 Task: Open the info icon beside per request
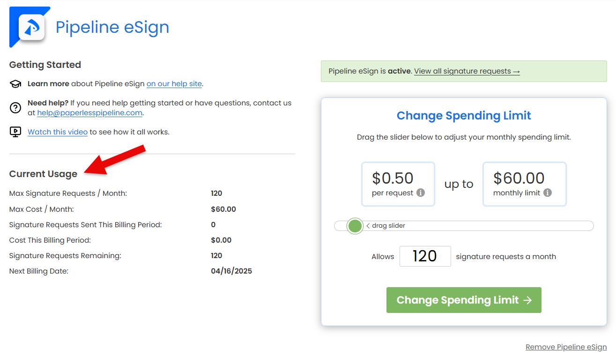421,193
